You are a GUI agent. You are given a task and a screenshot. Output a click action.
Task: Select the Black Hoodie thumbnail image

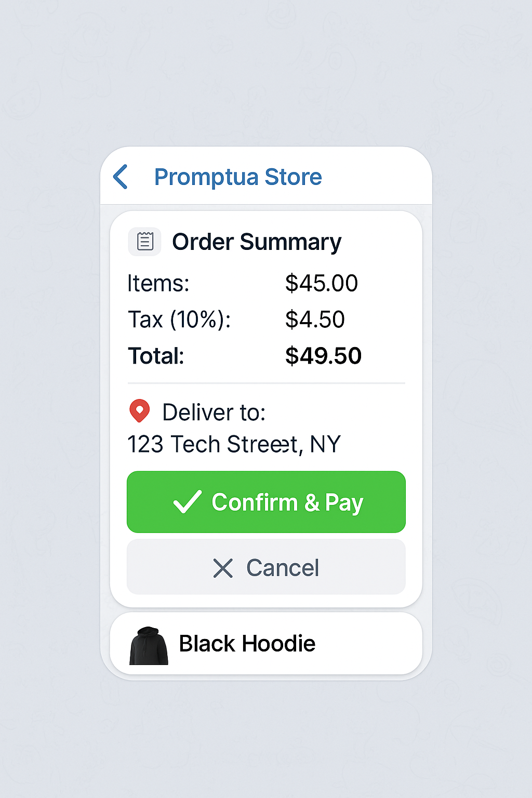pyautogui.click(x=149, y=646)
